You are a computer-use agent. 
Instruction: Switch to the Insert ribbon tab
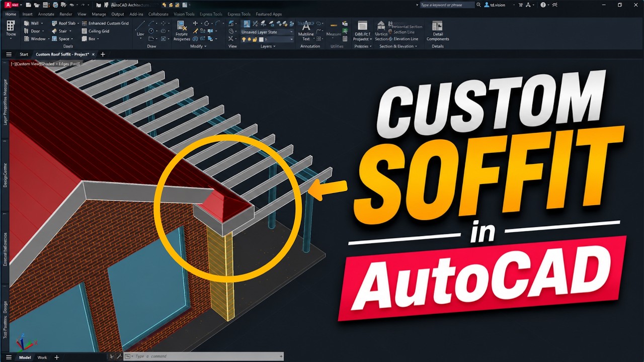(x=27, y=14)
